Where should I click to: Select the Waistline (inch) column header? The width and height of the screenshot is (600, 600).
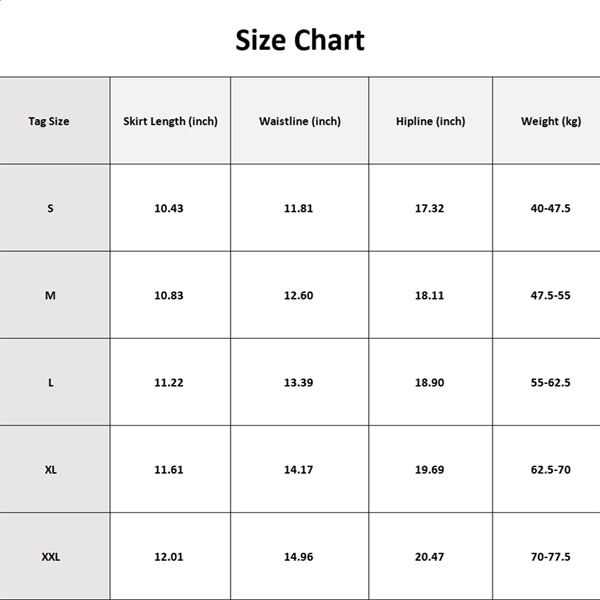coord(300,121)
